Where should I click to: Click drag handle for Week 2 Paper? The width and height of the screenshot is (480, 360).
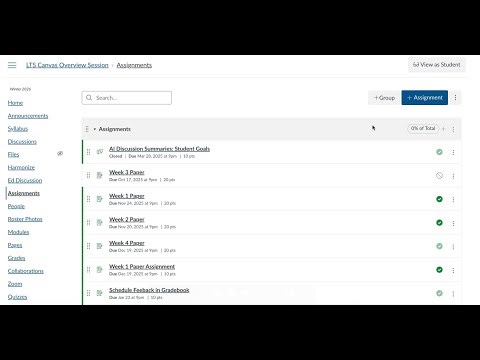click(88, 222)
